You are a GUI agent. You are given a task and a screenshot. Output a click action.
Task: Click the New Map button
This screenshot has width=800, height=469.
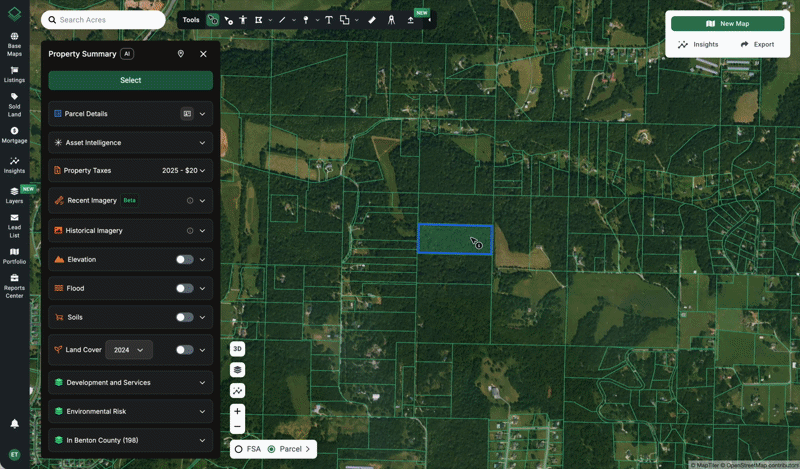click(x=727, y=23)
